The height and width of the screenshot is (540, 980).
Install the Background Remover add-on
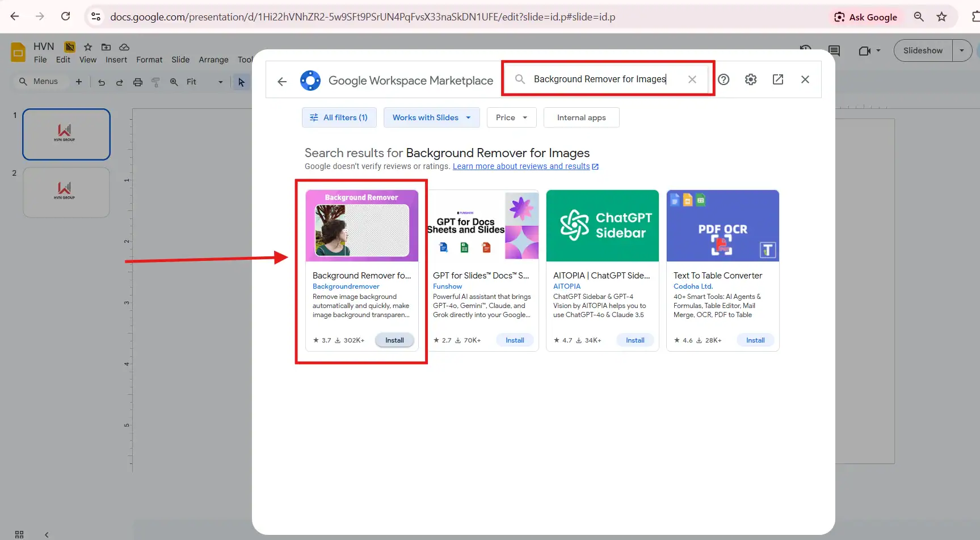[394, 340]
